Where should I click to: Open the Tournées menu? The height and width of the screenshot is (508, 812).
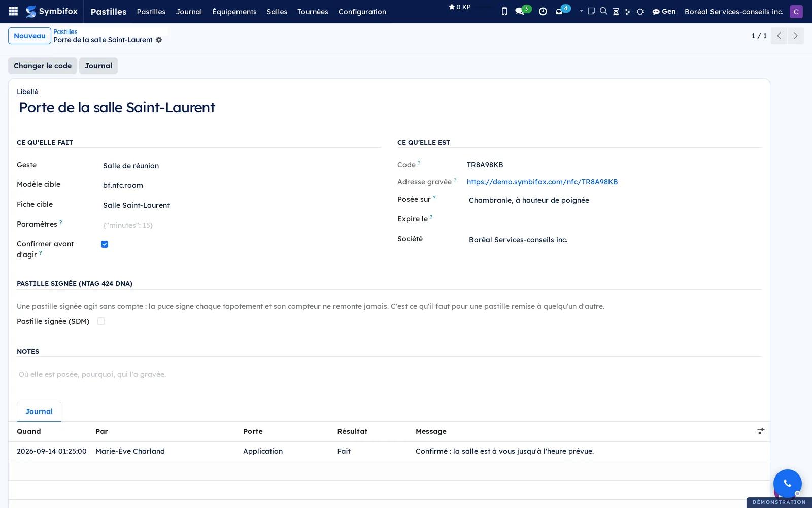click(x=313, y=11)
